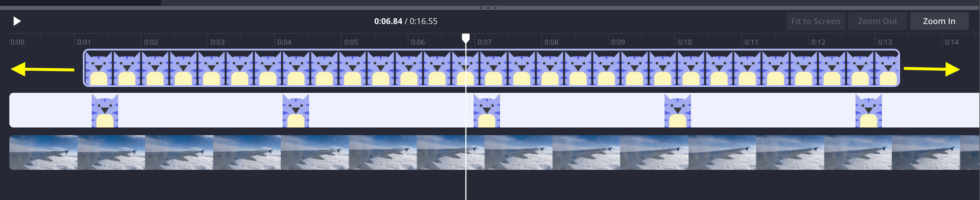Select the airplane wing video clip track
The width and height of the screenshot is (980, 200).
(494, 152)
